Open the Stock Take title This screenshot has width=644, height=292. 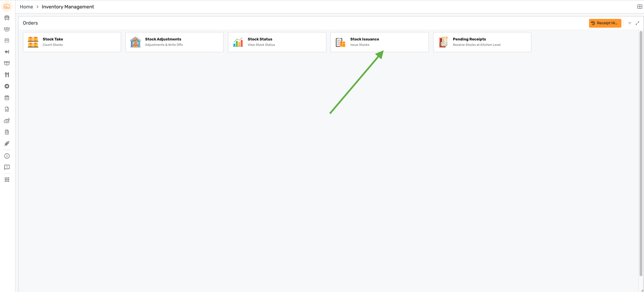(x=53, y=39)
